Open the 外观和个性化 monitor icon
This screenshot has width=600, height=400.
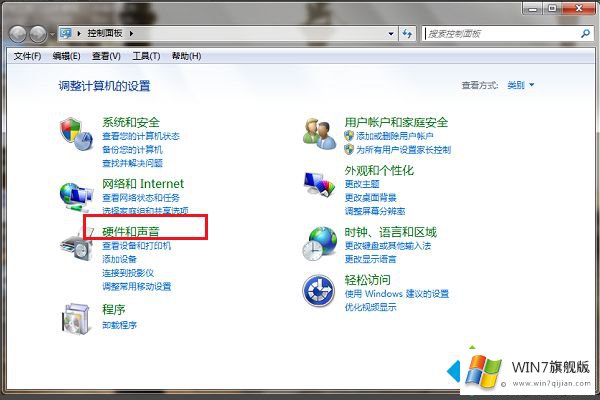coord(319,183)
